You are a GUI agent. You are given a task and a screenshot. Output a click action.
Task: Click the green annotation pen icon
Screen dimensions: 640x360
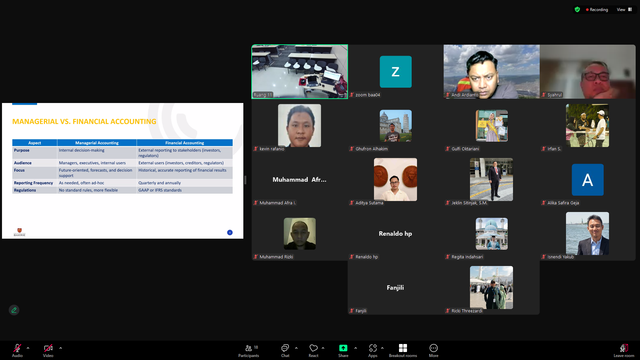14,310
